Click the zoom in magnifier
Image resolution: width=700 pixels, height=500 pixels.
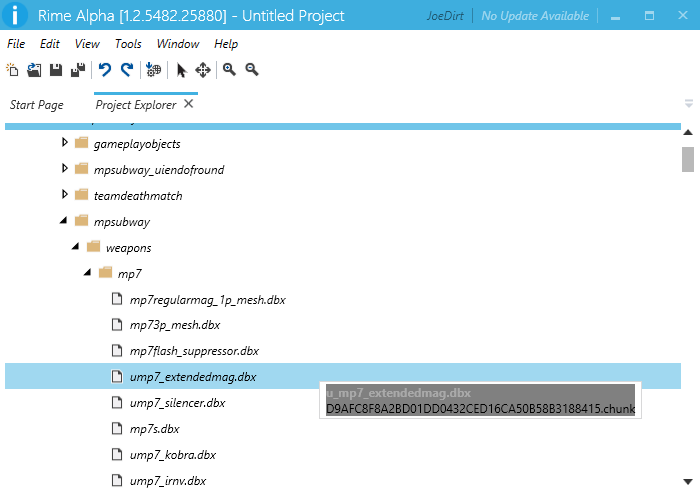[229, 69]
